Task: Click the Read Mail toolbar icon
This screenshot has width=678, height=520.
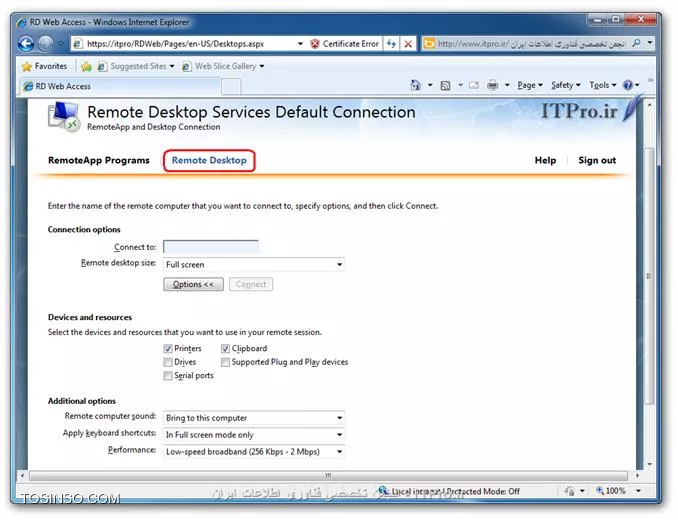Action: [x=474, y=85]
